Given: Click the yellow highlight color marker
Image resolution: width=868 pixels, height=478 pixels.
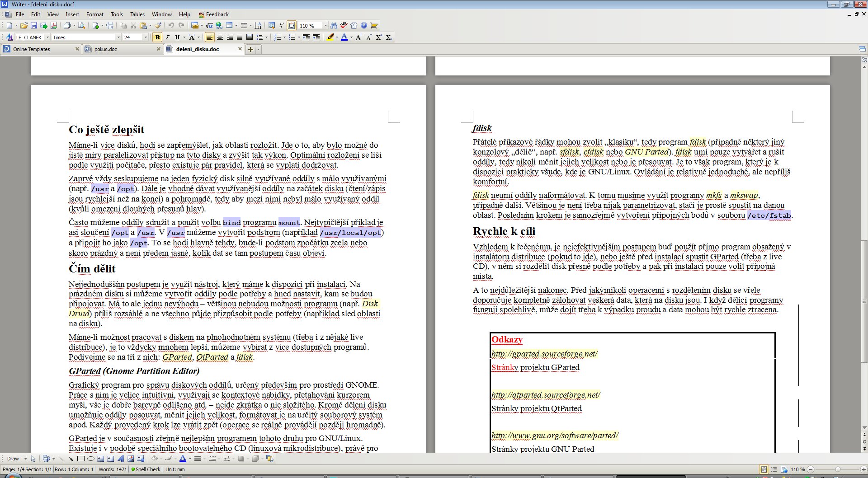Looking at the screenshot, I should click(330, 37).
